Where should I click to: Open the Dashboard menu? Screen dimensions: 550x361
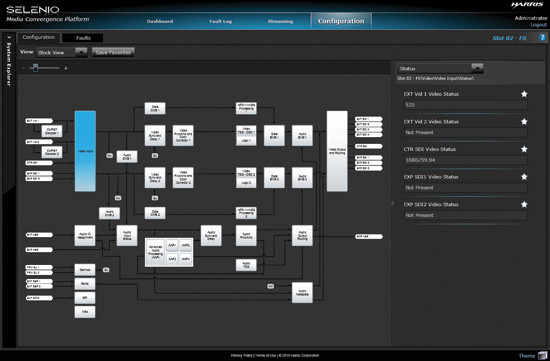click(160, 21)
